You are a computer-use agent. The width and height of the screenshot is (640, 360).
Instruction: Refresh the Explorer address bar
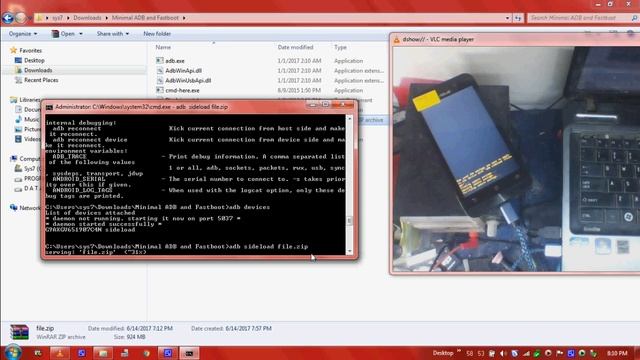(518, 18)
